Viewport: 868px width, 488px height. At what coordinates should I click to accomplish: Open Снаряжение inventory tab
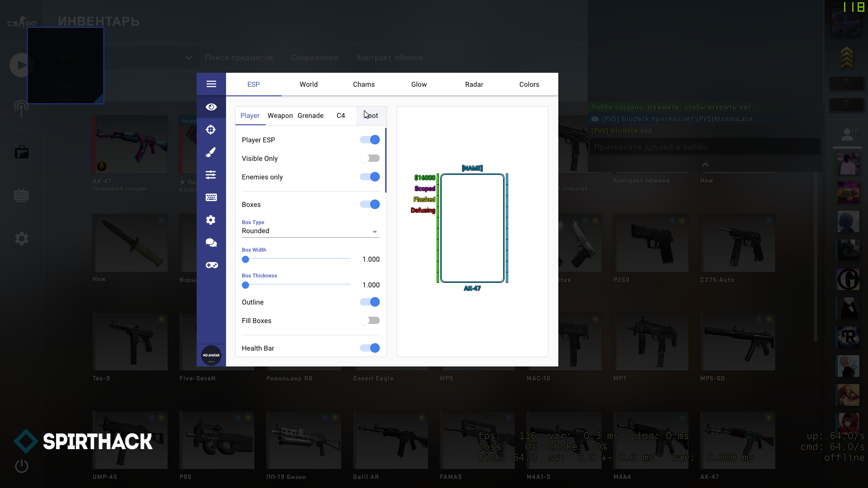pyautogui.click(x=315, y=58)
